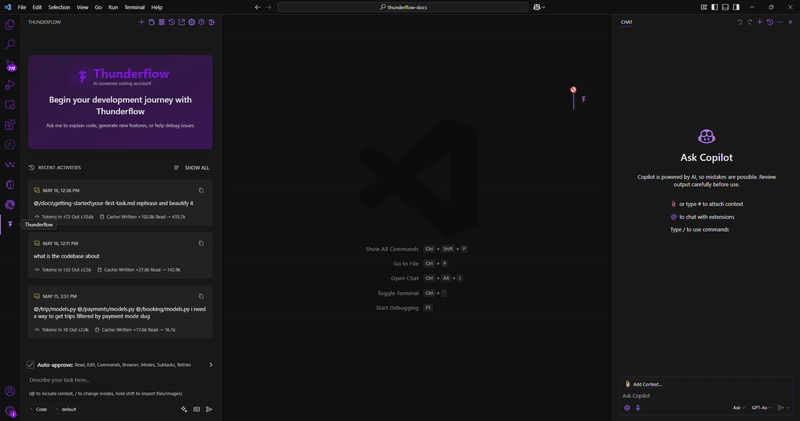Click the thunderflow-docs command center search
Screen dimensions: 800x421
point(403,7)
